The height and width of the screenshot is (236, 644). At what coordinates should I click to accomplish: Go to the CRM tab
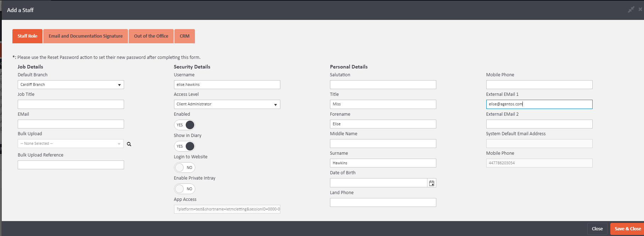(x=185, y=36)
